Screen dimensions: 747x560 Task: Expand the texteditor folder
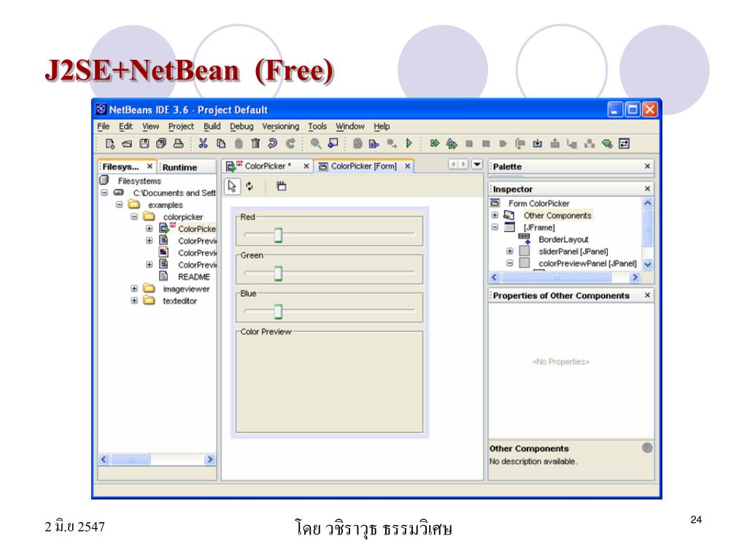[x=134, y=301]
